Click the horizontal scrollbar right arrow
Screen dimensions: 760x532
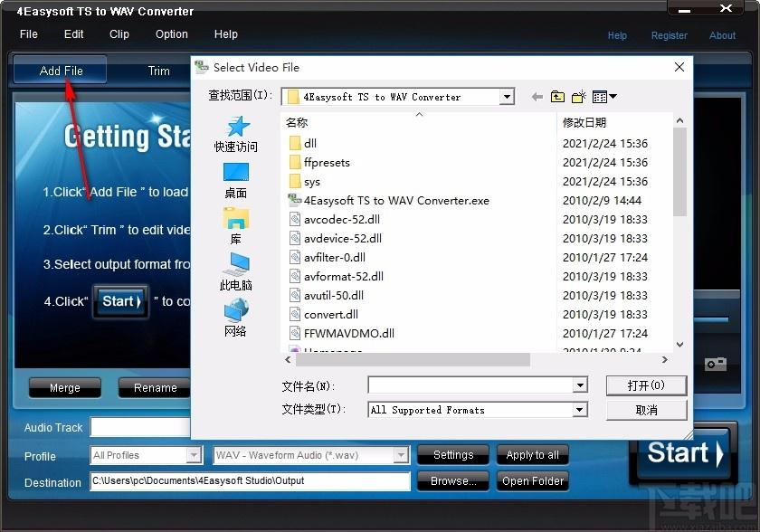(x=664, y=360)
